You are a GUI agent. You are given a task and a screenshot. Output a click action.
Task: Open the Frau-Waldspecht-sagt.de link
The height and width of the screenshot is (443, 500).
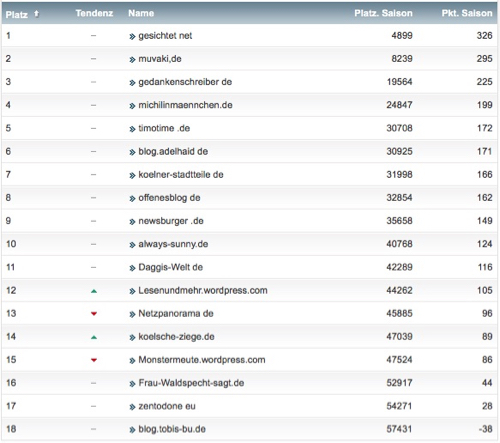click(191, 383)
